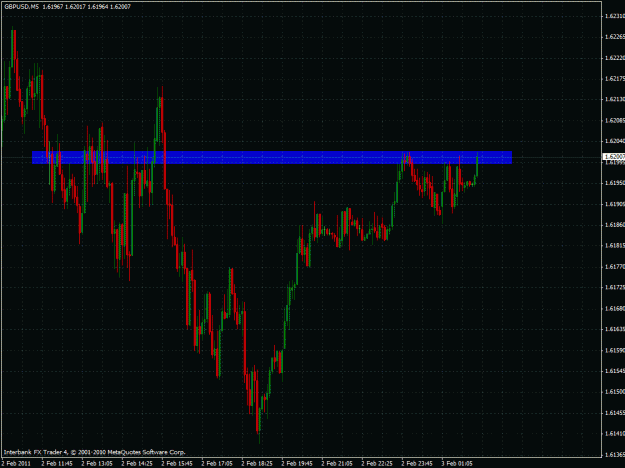Click the '3 Feb 01:05' time axis label

click(x=457, y=464)
